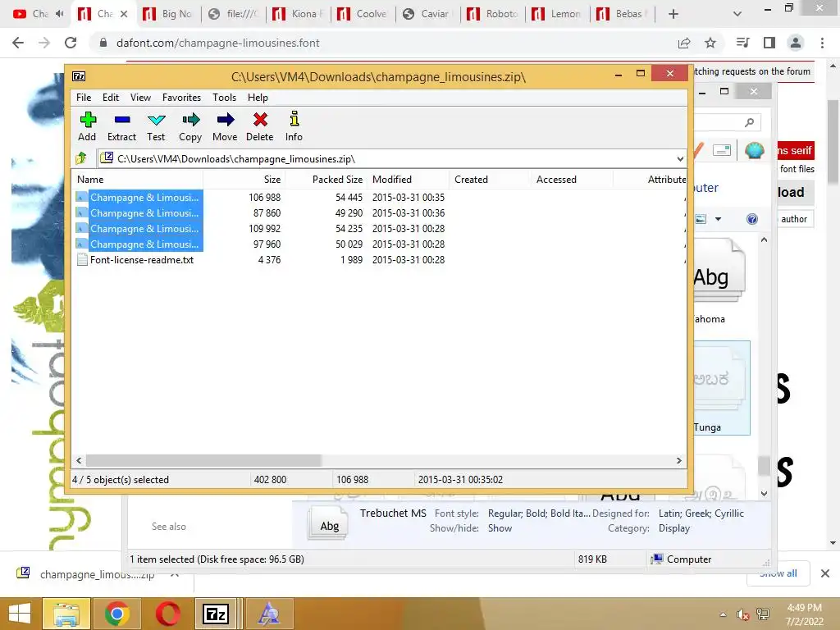Open Windows Start button

point(20,614)
